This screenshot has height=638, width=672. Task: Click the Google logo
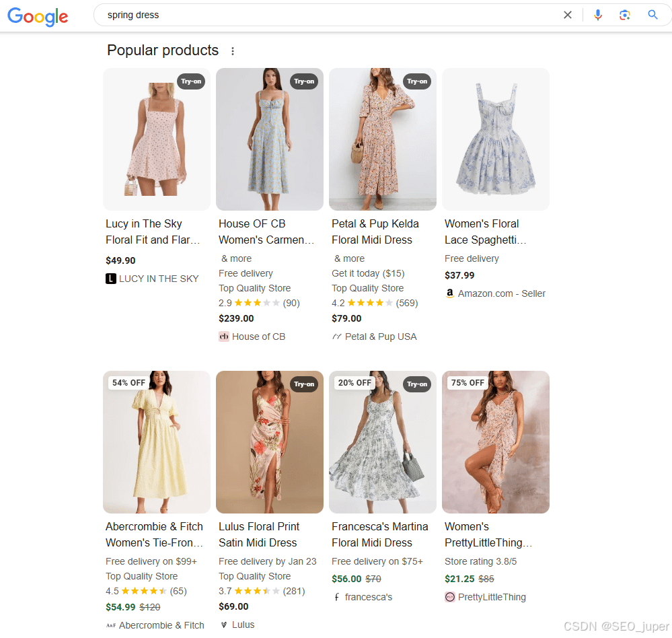pyautogui.click(x=38, y=17)
